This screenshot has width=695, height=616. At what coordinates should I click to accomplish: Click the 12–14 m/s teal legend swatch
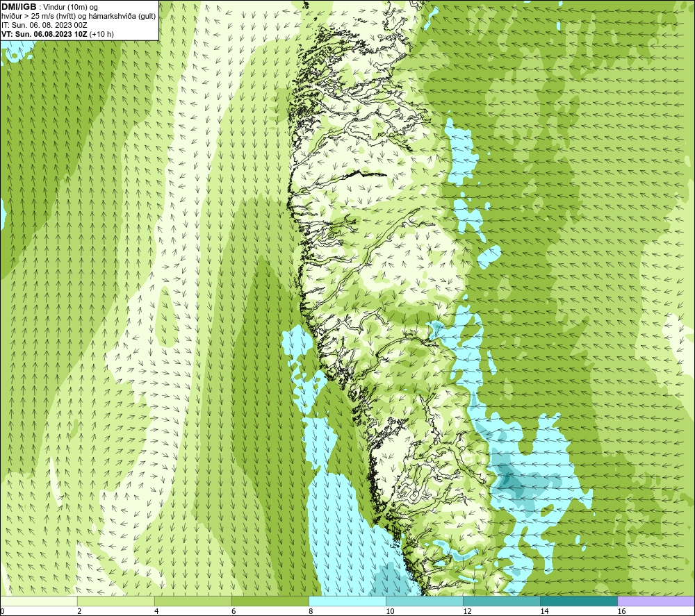(x=502, y=601)
